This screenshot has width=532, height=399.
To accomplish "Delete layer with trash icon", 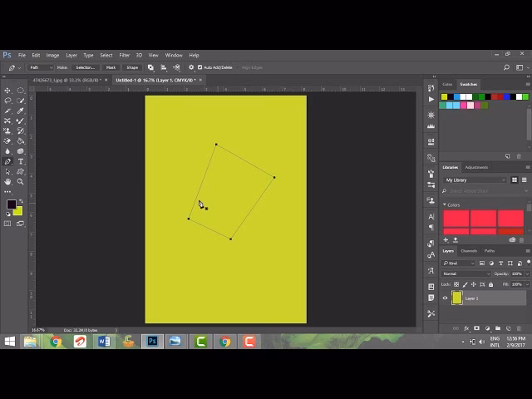I will (x=519, y=328).
